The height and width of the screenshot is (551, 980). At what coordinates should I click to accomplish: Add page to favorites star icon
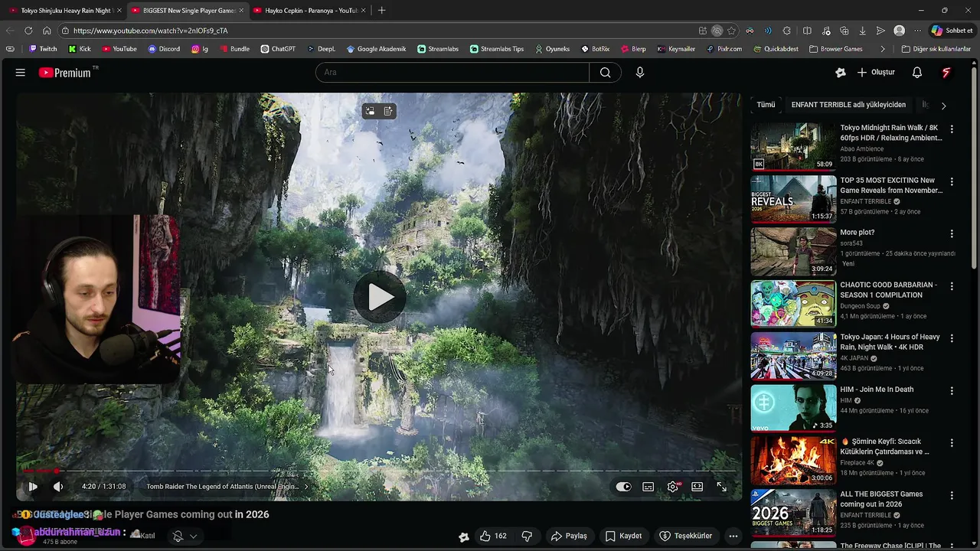point(731,31)
